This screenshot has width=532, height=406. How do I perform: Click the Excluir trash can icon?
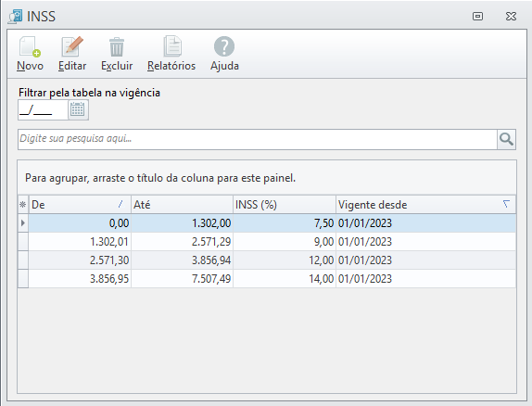(117, 47)
